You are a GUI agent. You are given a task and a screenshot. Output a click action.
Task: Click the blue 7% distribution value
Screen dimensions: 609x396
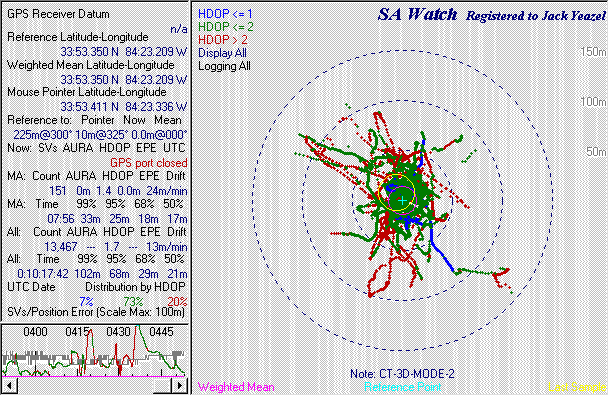coord(86,302)
